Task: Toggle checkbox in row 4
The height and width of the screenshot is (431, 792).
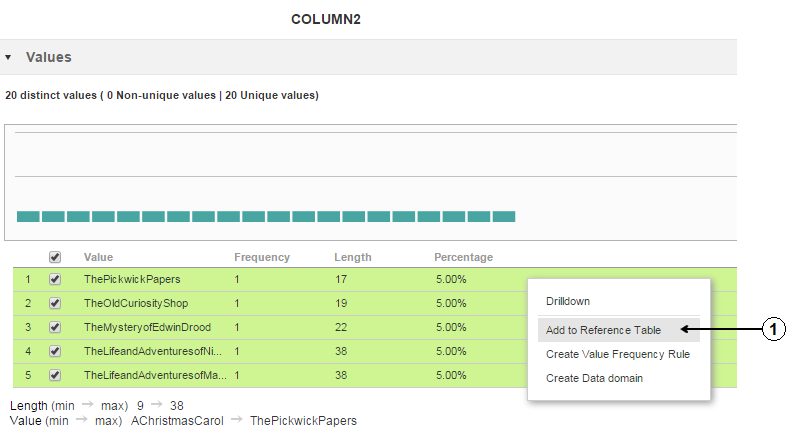Action: tap(55, 351)
